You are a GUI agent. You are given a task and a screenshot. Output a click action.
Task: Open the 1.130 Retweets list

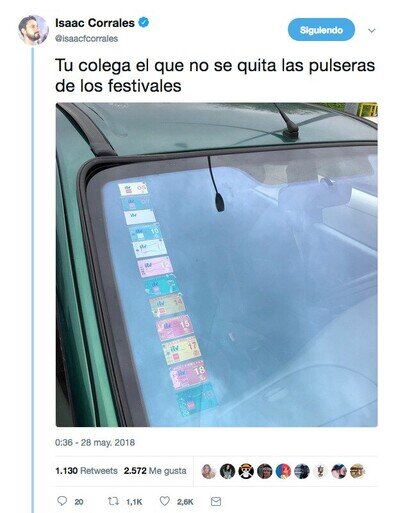(86, 471)
